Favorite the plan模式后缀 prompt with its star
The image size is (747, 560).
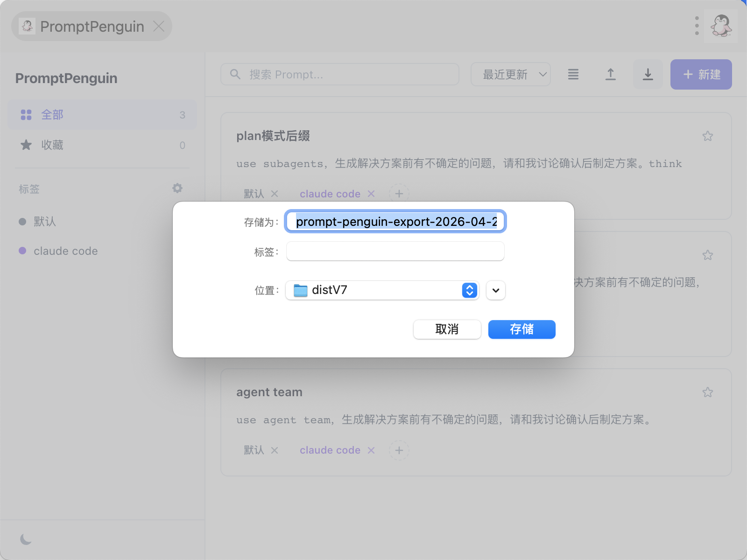tap(708, 136)
